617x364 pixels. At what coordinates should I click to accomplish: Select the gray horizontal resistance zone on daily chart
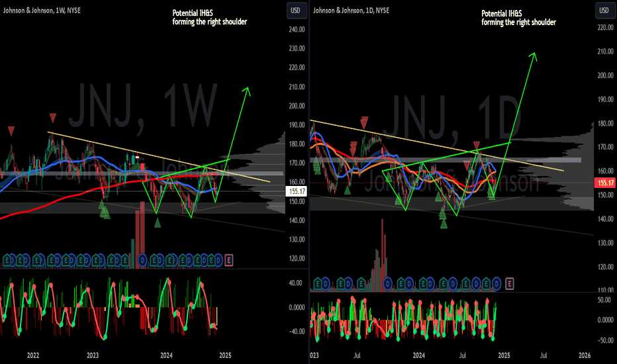446,160
